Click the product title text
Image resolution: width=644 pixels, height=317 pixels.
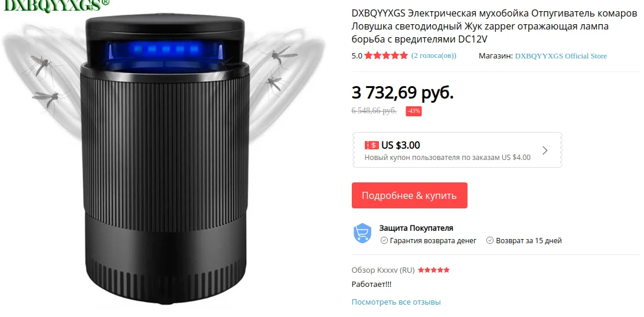pyautogui.click(x=494, y=27)
